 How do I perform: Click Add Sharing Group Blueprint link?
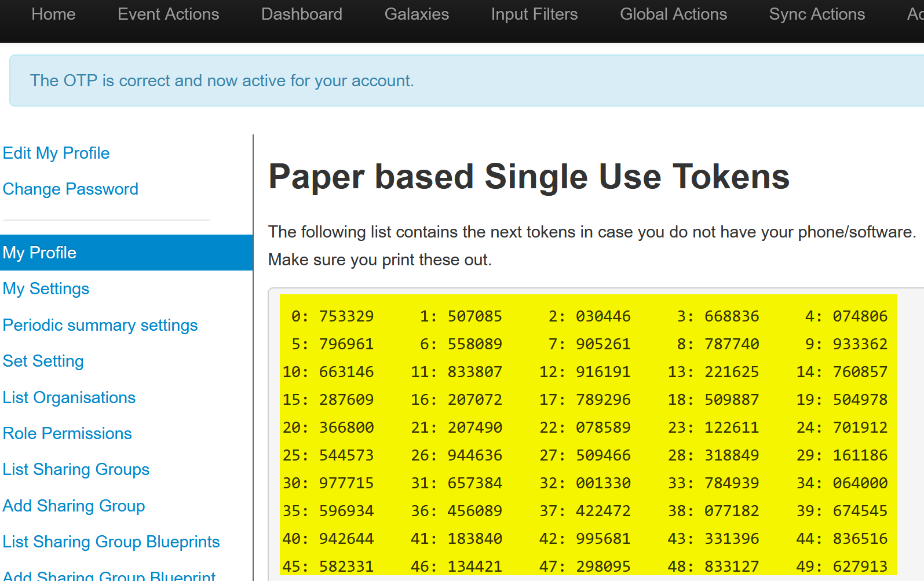tap(109, 576)
